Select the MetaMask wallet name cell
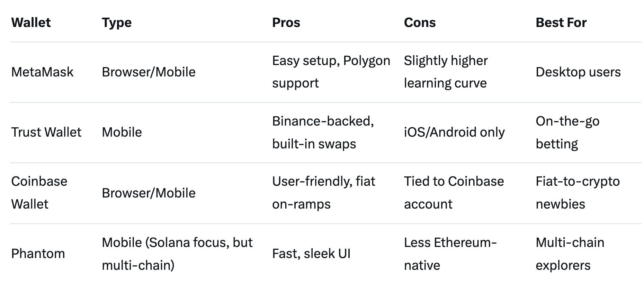 point(42,72)
